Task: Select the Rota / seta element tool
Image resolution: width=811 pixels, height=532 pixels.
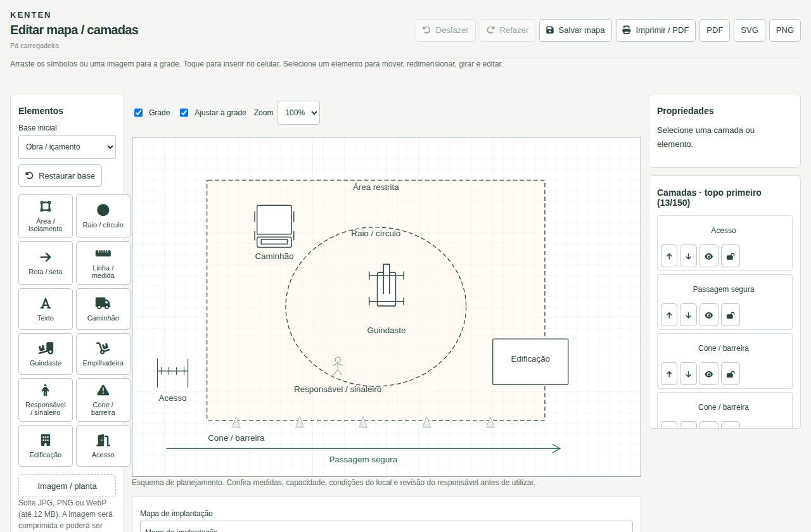Action: [46, 263]
